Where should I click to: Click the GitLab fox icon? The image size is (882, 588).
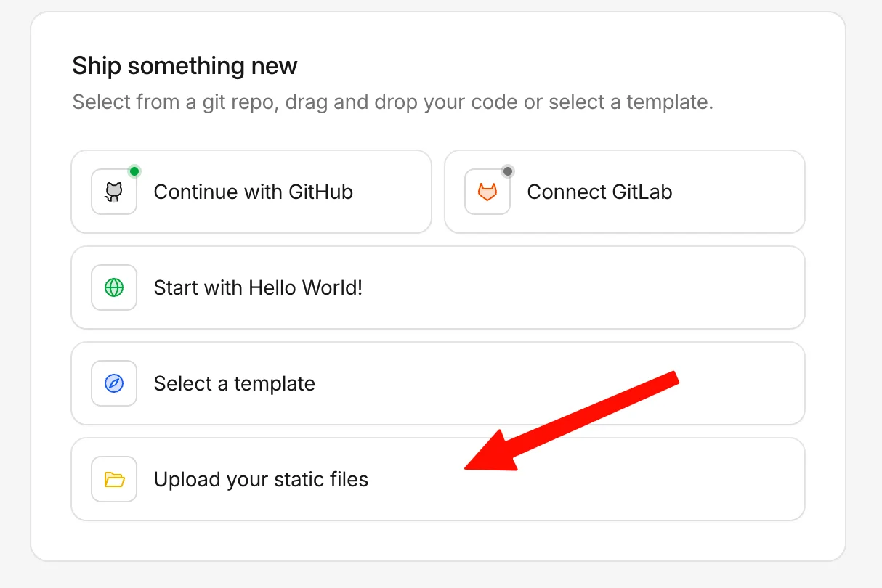coord(487,192)
